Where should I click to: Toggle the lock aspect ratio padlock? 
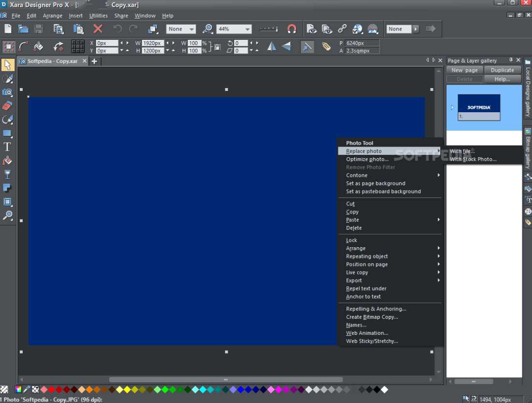pyautogui.click(x=217, y=47)
